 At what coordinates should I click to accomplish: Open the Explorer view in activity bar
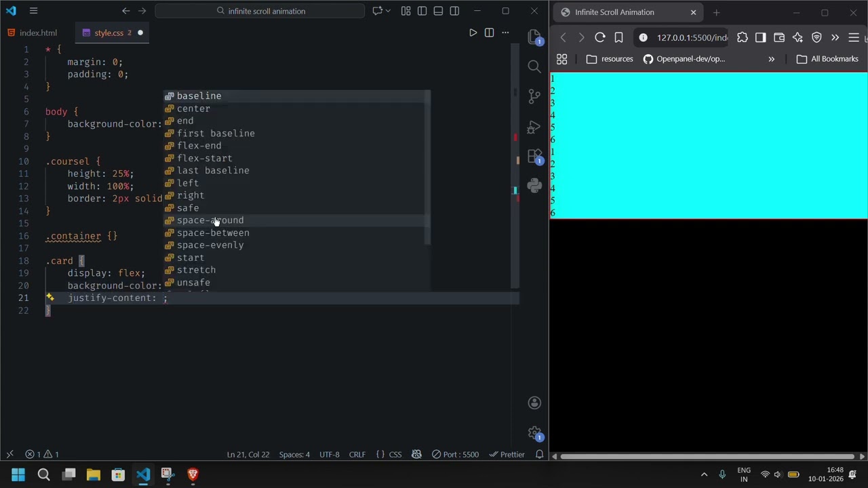(534, 37)
